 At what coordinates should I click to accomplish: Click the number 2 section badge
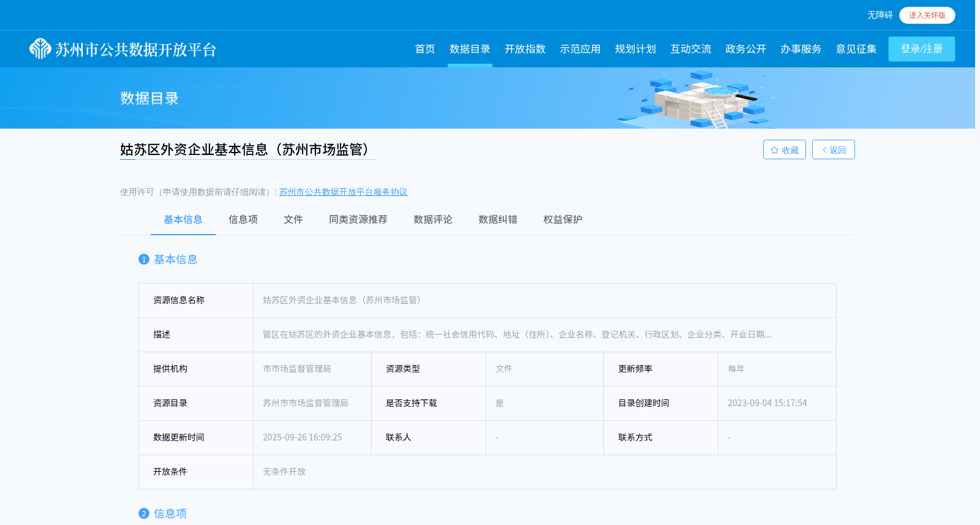pyautogui.click(x=144, y=513)
